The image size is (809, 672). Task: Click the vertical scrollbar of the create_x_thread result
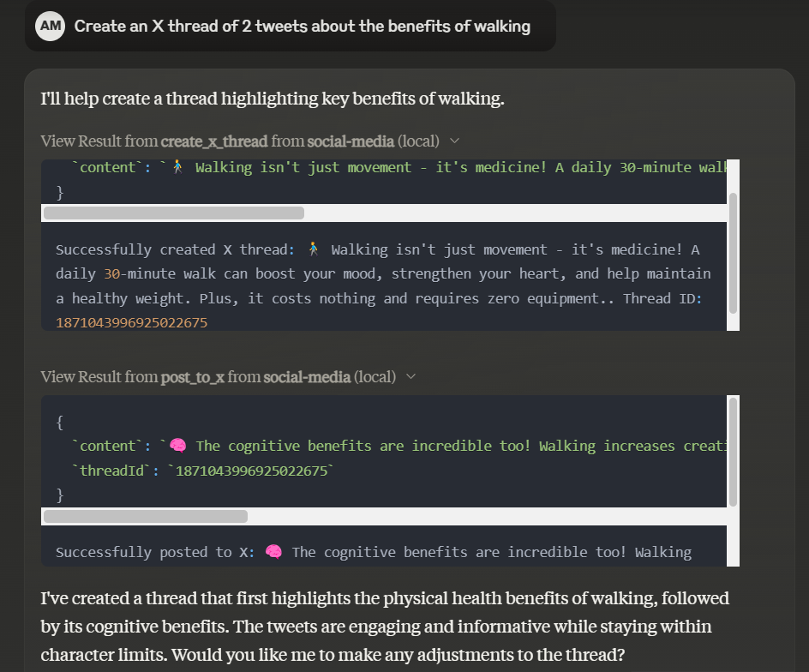(733, 253)
